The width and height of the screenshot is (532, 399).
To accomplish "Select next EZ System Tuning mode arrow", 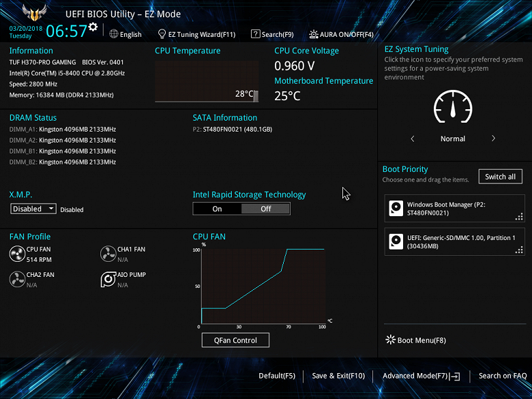I will coord(493,138).
